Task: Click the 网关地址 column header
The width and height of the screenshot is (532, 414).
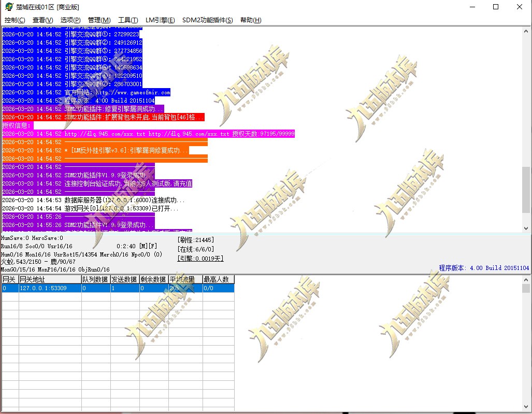Action: click(50, 279)
